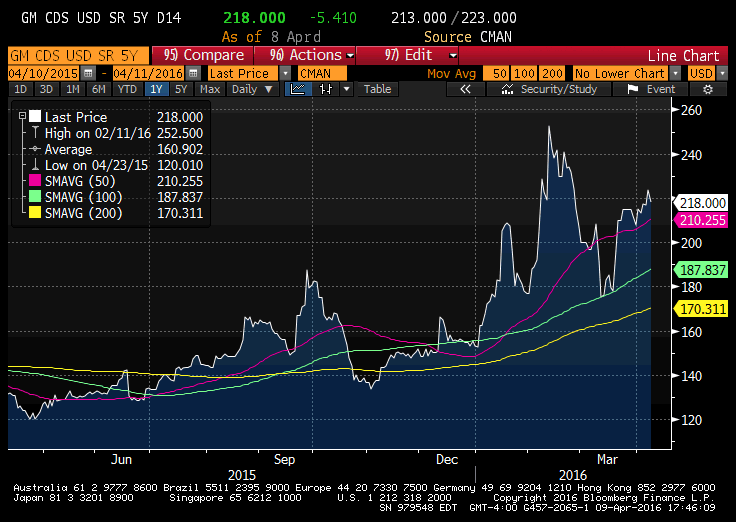This screenshot has width=736, height=522.
Task: Open the 97) Edit dropdown
Action: coord(407,55)
